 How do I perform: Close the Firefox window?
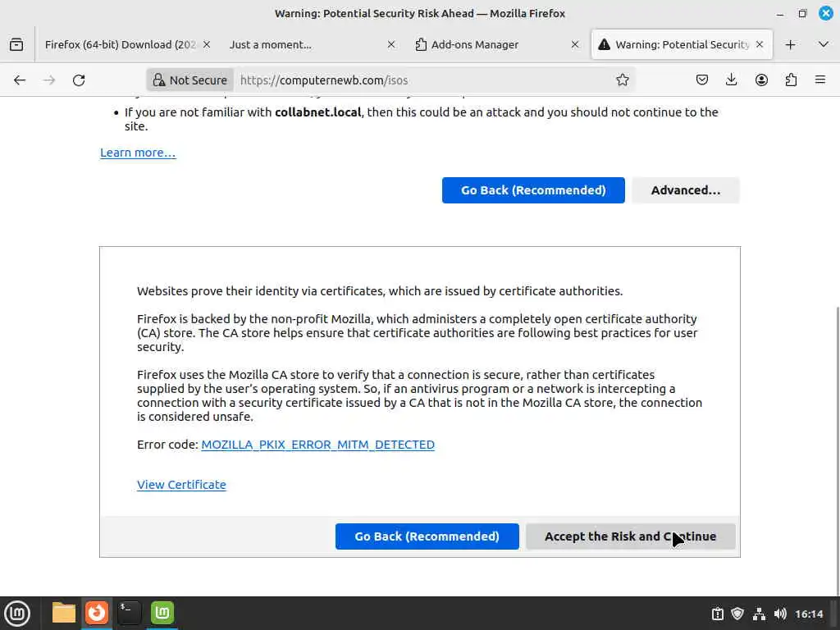(x=826, y=13)
